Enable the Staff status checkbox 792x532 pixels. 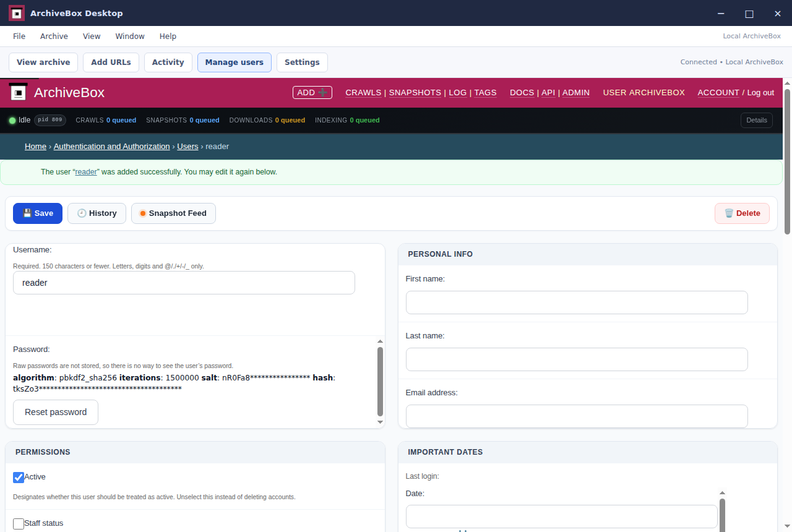pyautogui.click(x=19, y=524)
